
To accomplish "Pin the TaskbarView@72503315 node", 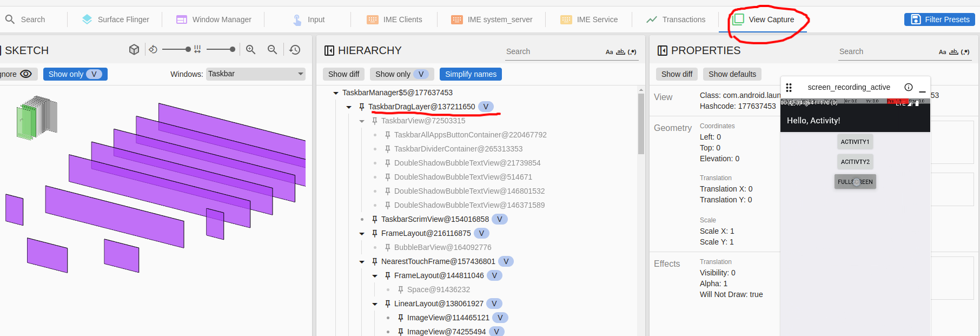I will (x=375, y=121).
